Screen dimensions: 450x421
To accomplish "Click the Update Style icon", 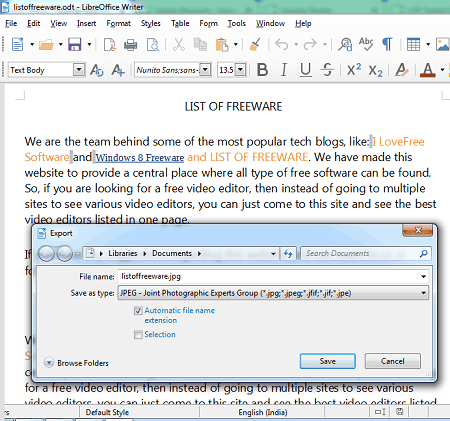I will click(x=97, y=70).
